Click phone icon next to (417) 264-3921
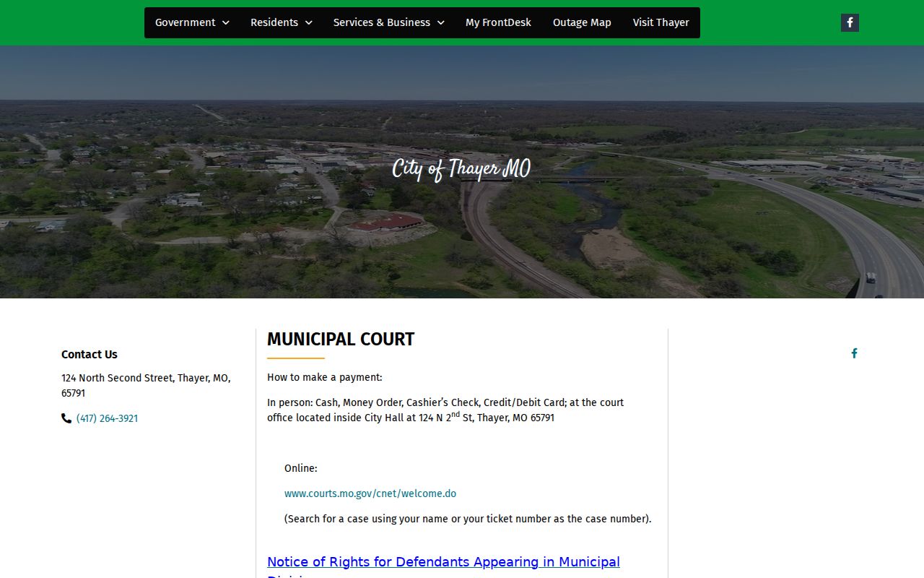924x578 pixels. (x=66, y=418)
